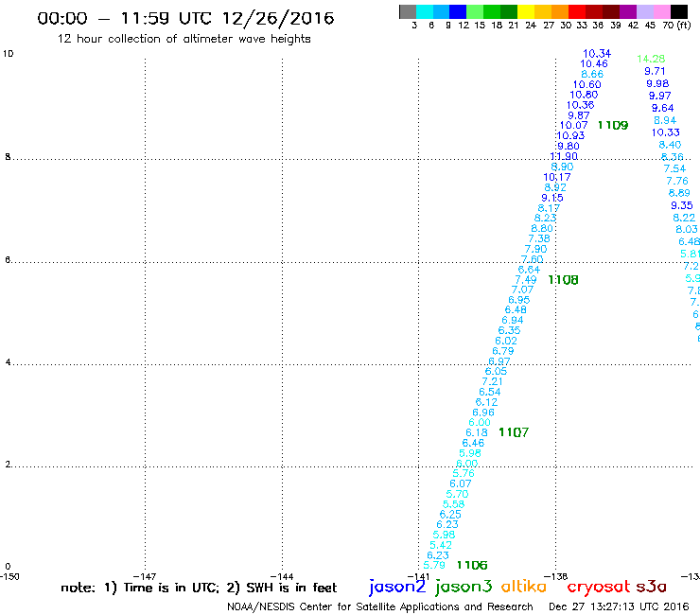700x615 pixels.
Task: Click the orange swatch in the legend bar
Action: [x=560, y=11]
